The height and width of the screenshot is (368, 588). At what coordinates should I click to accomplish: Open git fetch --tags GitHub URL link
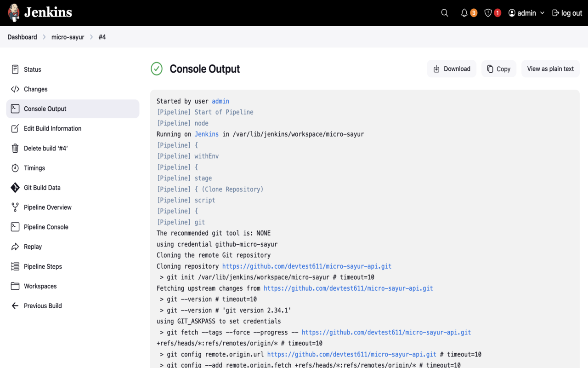[x=386, y=332]
